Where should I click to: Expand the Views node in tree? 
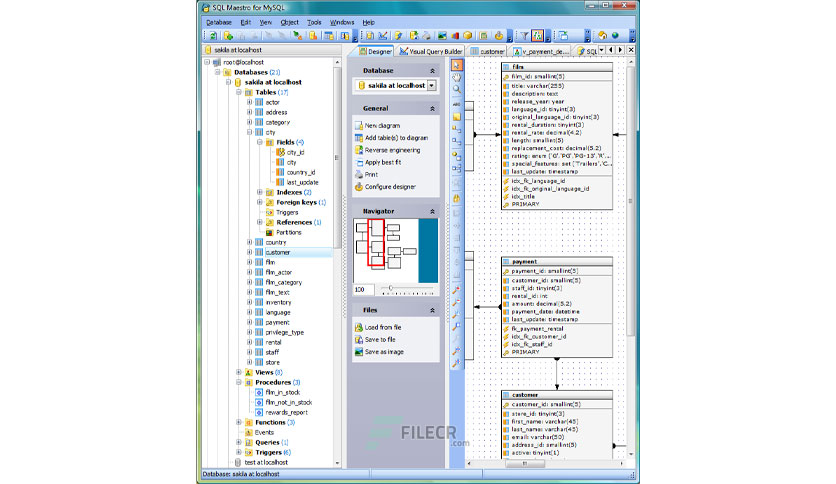pyautogui.click(x=239, y=372)
